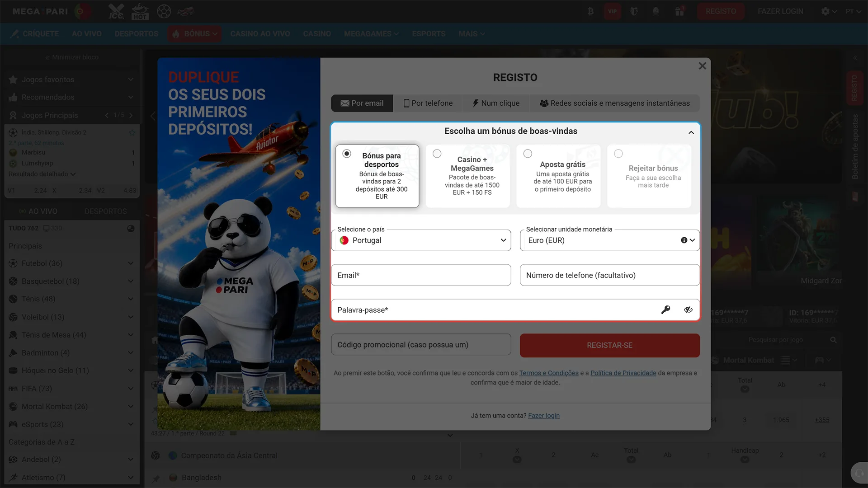Toggle password visibility eye icon

point(688,310)
